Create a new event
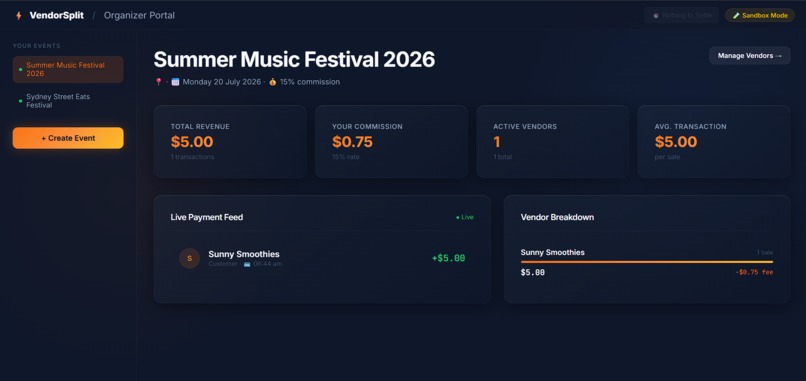 (68, 138)
